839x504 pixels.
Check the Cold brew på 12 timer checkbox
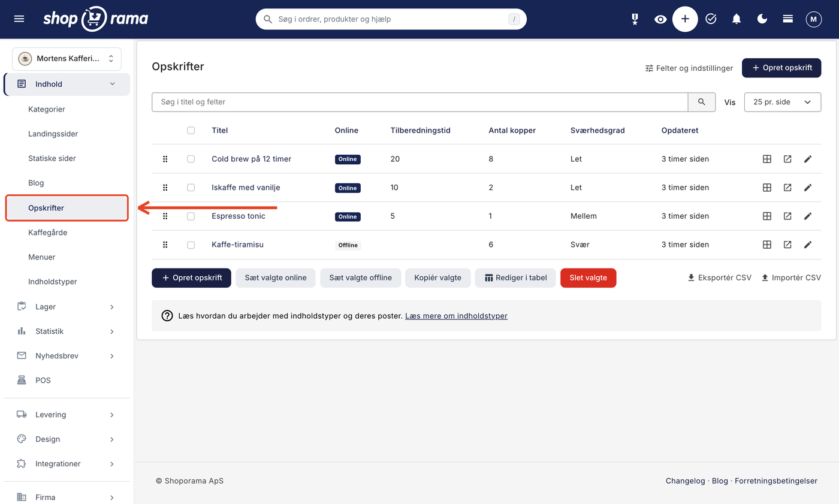(191, 159)
